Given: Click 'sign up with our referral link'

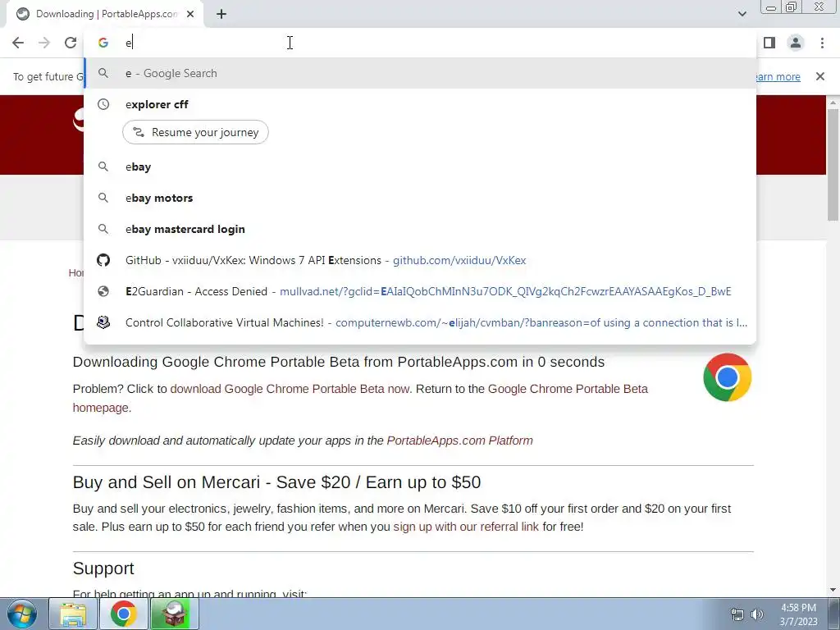Looking at the screenshot, I should point(466,527).
